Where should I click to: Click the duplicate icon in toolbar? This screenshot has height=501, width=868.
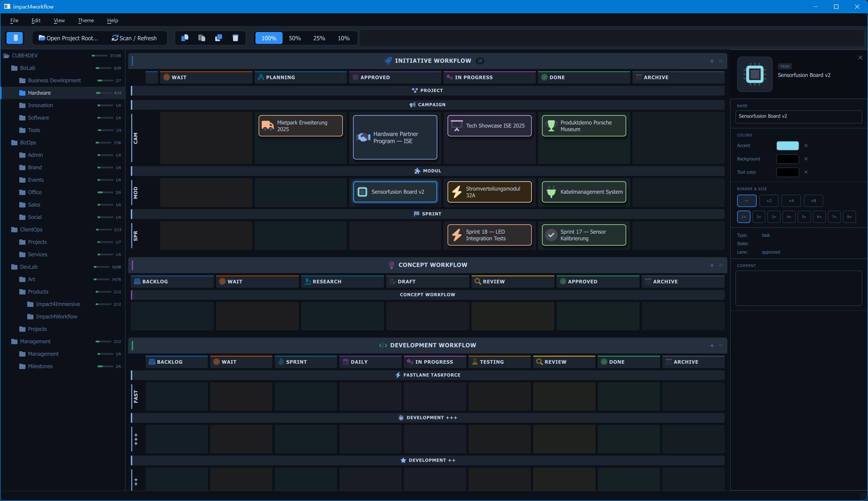coord(218,38)
